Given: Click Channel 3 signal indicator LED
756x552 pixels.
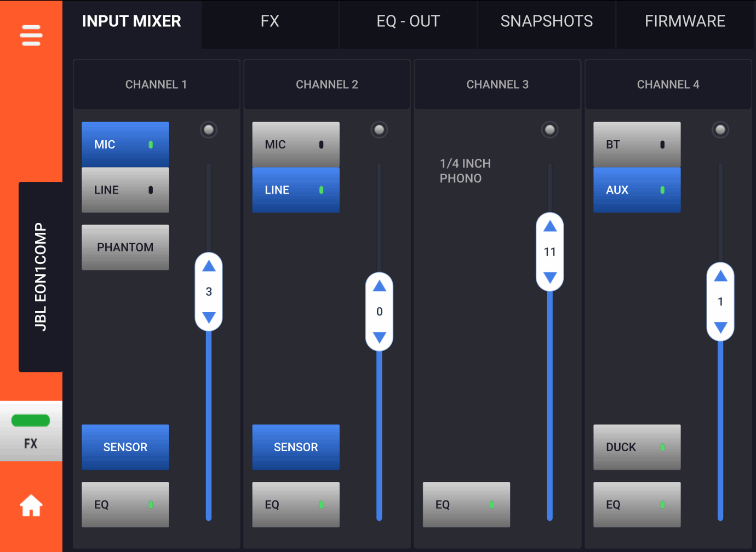Looking at the screenshot, I should coord(549,130).
